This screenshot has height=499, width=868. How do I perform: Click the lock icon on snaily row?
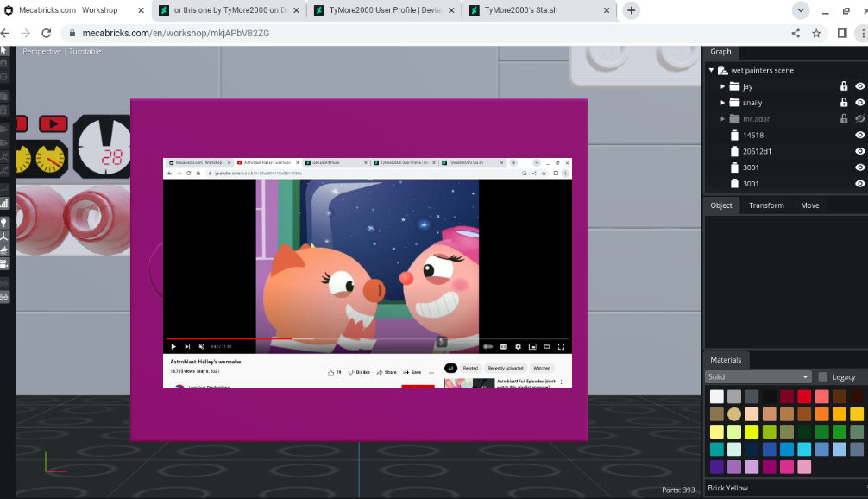point(844,102)
